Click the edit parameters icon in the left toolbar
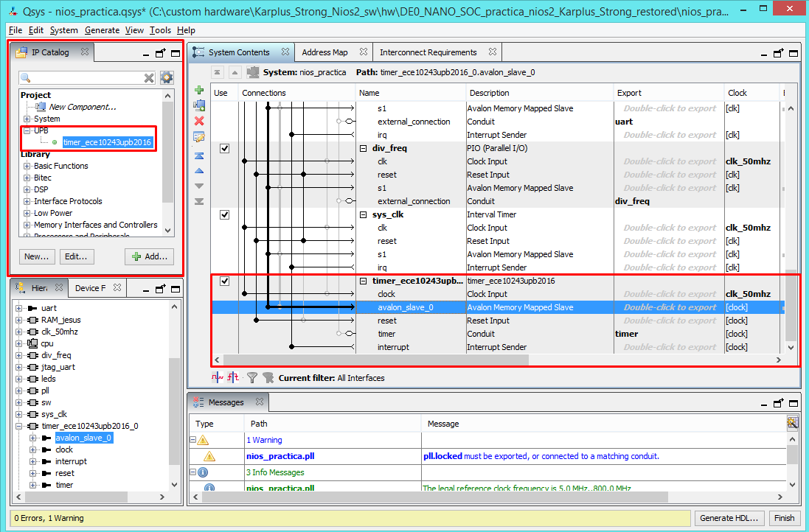 199,136
